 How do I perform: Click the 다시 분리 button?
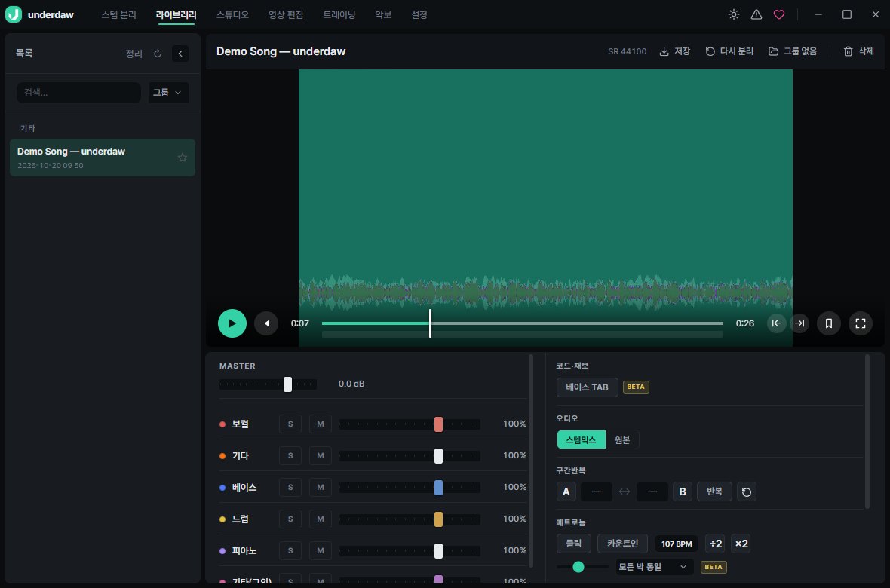729,51
